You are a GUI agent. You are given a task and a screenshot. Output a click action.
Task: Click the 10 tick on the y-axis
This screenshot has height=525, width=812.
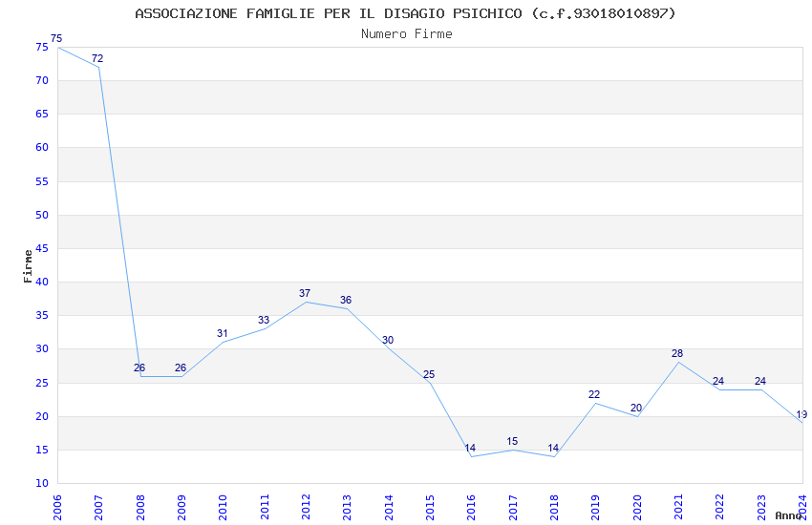coord(42,483)
